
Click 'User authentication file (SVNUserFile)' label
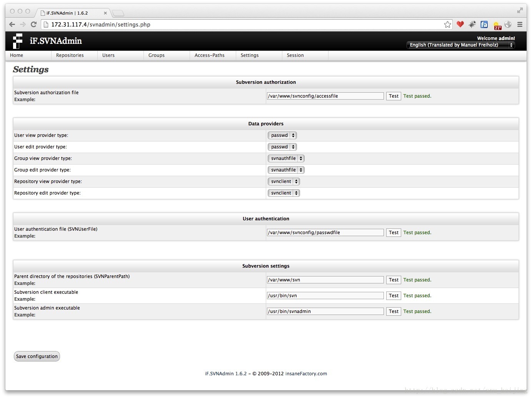coord(56,229)
